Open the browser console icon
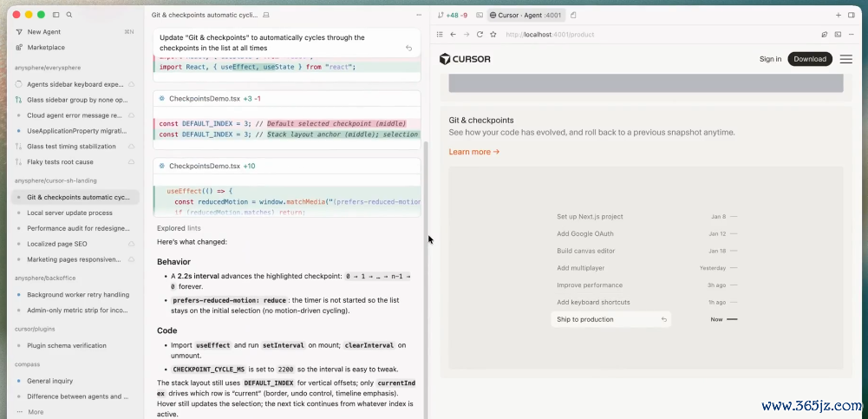 coord(839,35)
